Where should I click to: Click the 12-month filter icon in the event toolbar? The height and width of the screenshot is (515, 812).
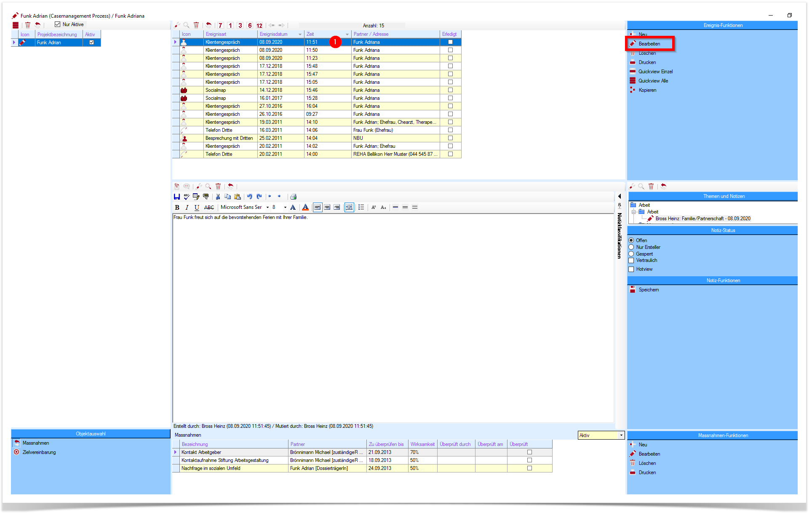pyautogui.click(x=259, y=26)
